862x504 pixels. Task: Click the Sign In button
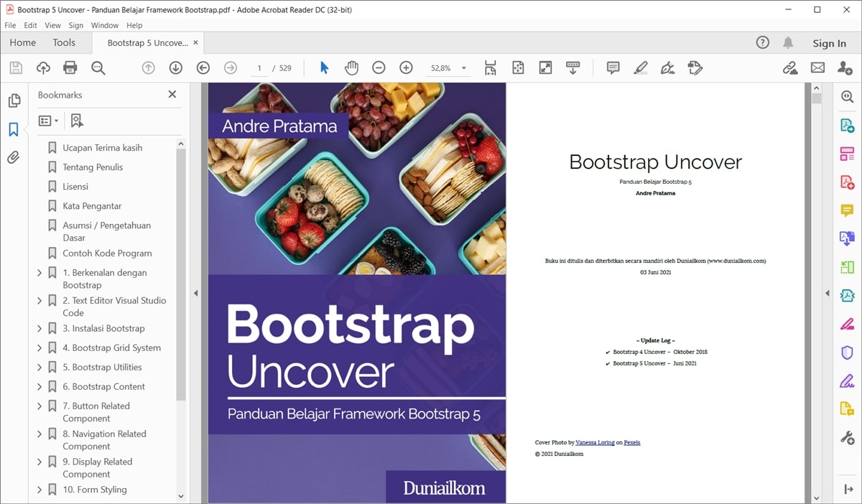coord(829,43)
